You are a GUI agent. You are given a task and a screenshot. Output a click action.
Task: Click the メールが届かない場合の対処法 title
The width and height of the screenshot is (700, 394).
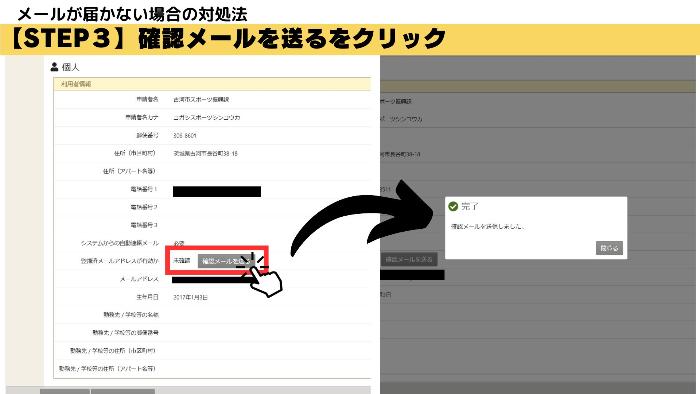click(x=132, y=14)
